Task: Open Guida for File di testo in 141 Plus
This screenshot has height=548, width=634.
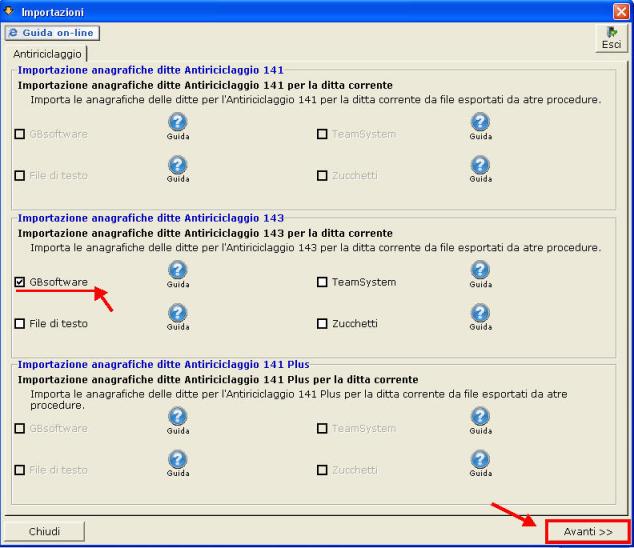Action: pyautogui.click(x=178, y=463)
